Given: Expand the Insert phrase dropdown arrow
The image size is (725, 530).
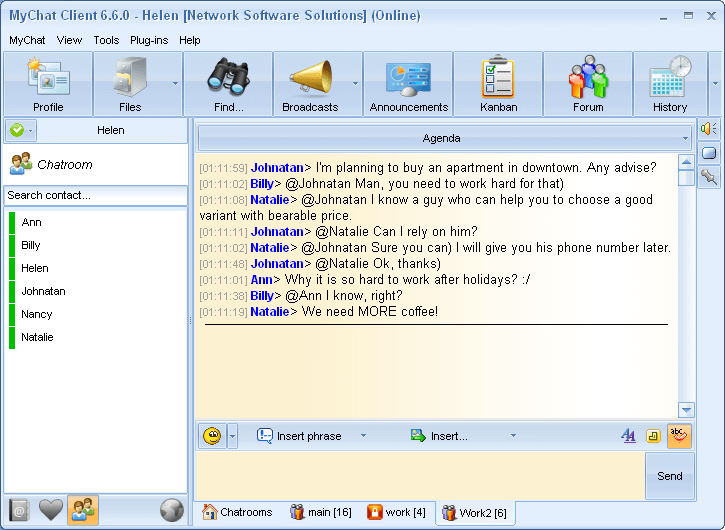Looking at the screenshot, I should (363, 436).
